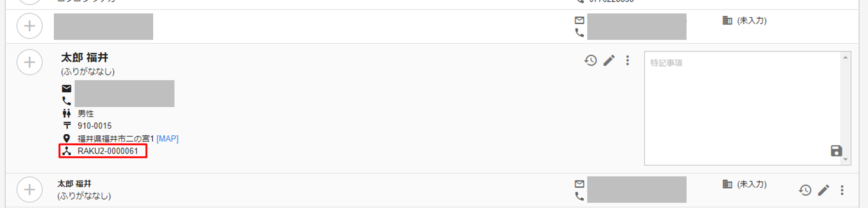Viewport: 868px width, 208px height.
Task: Click the floppy-disk save icon in the notes box
Action: click(x=836, y=151)
